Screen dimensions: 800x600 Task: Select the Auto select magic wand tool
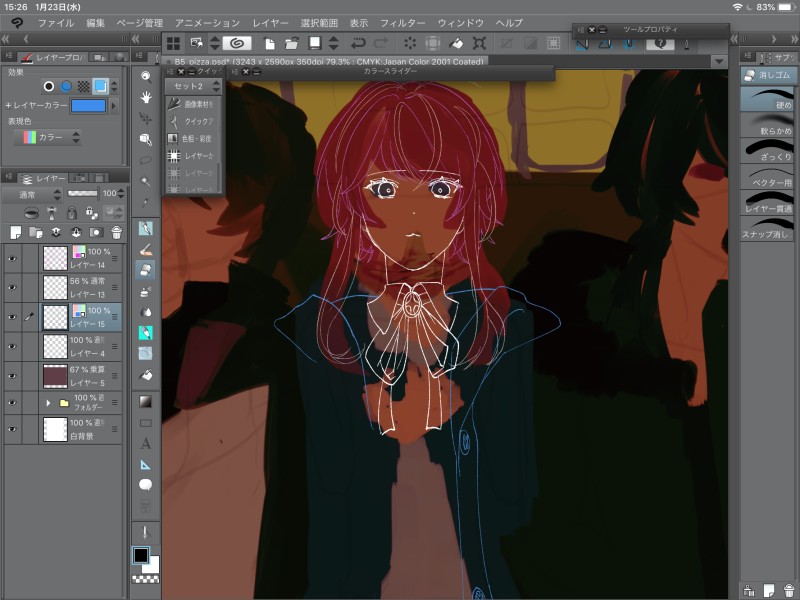[146, 181]
